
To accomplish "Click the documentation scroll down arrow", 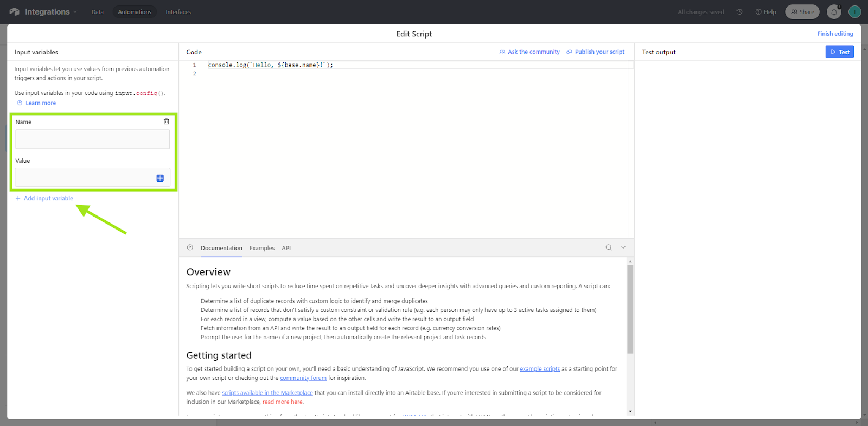I will click(x=630, y=411).
